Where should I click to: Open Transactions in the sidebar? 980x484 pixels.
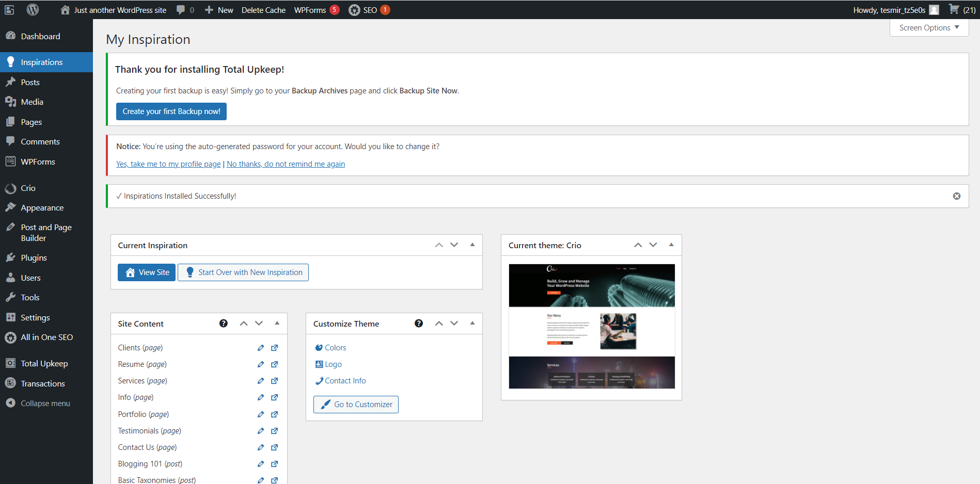point(46,384)
